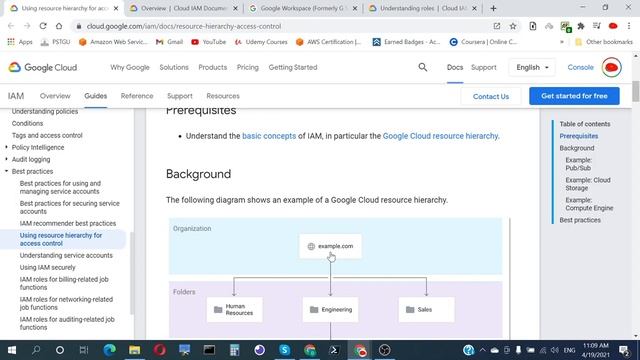Open the IAM Reference tab
Image resolution: width=640 pixels, height=360 pixels.
(x=137, y=96)
